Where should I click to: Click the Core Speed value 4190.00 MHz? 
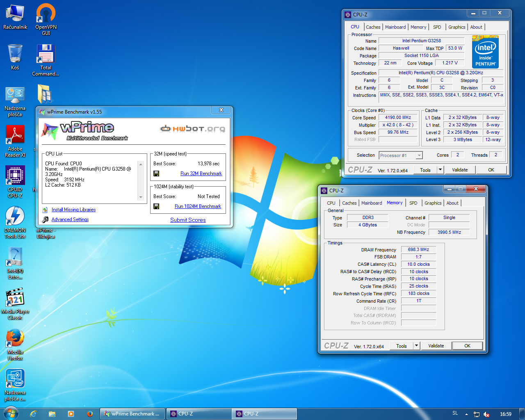[x=398, y=117]
